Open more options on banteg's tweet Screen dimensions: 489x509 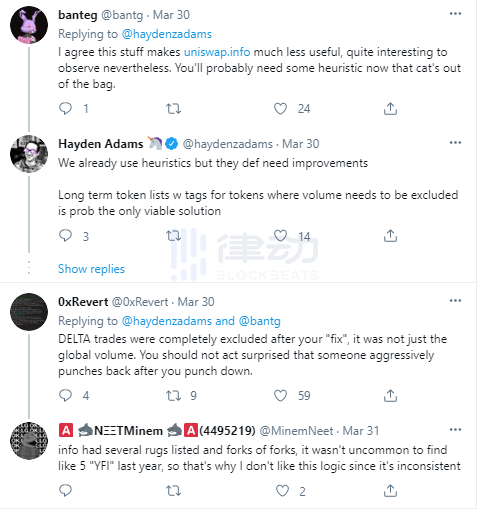pyautogui.click(x=455, y=14)
